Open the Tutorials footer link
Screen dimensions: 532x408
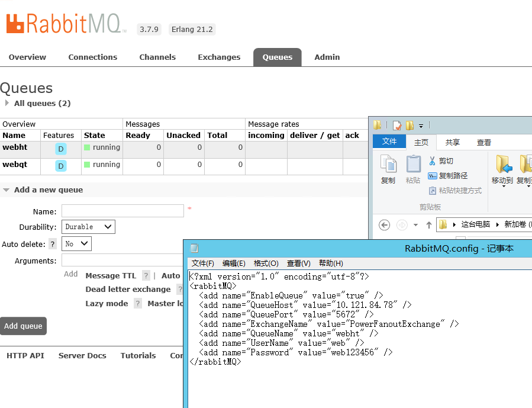pyautogui.click(x=138, y=356)
